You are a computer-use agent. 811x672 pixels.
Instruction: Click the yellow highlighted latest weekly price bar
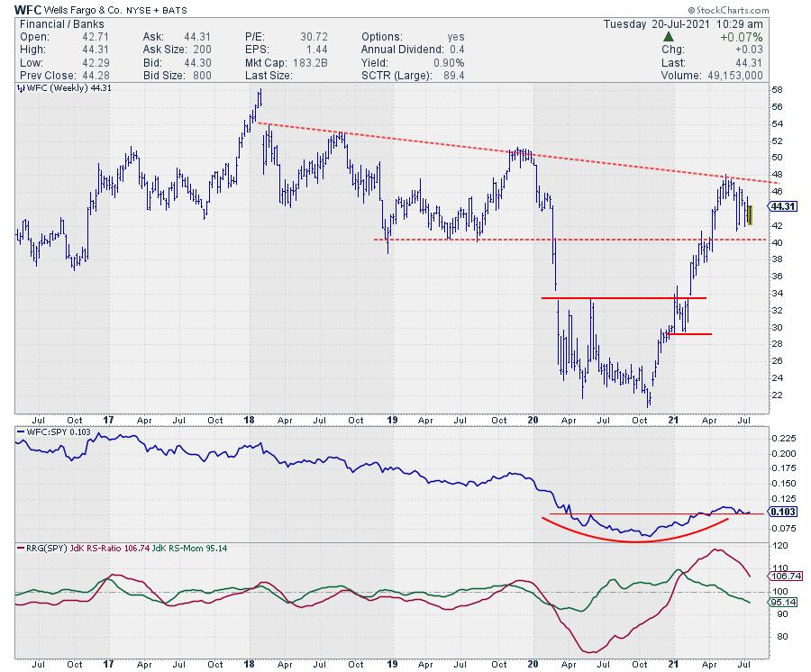[x=750, y=215]
